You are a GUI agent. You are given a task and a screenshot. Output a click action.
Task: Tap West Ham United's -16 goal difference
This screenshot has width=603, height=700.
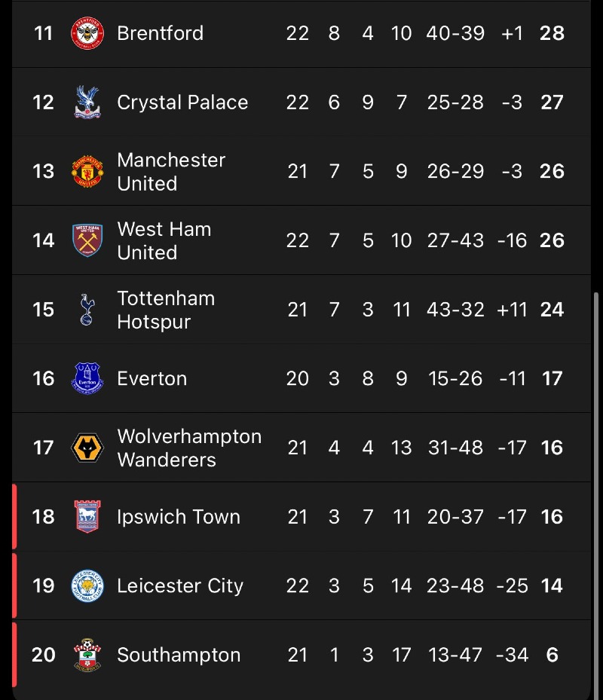tap(513, 240)
